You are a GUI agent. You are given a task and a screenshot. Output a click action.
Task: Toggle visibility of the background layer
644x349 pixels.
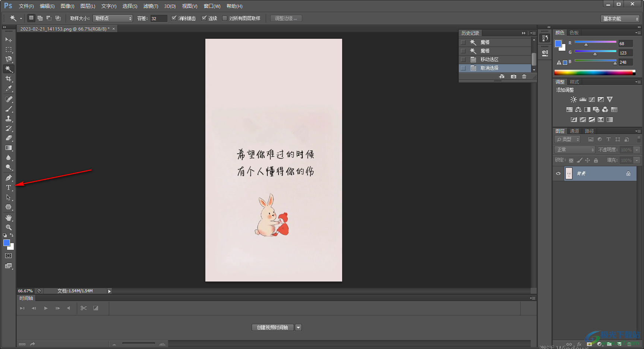tap(558, 173)
